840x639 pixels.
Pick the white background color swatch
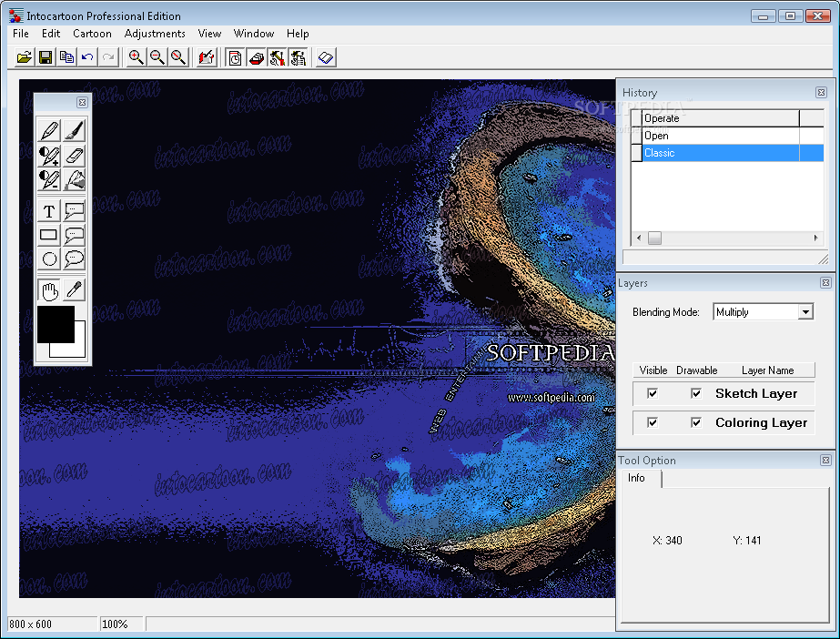(79, 350)
